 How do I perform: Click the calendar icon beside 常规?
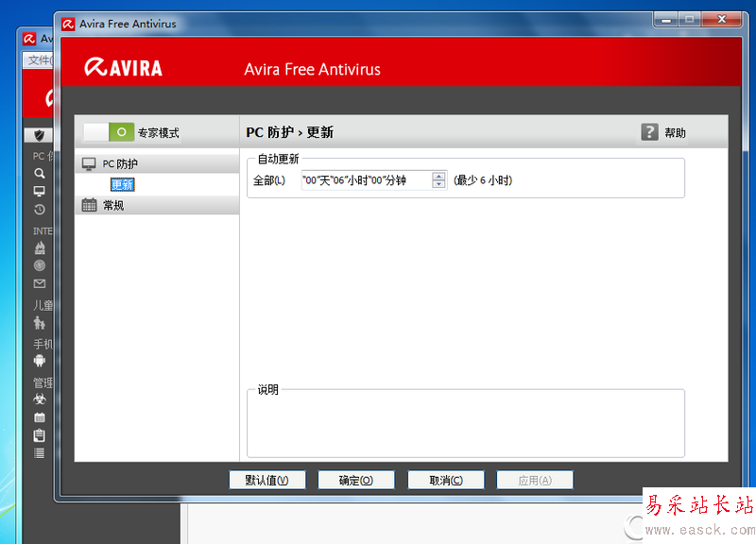89,205
